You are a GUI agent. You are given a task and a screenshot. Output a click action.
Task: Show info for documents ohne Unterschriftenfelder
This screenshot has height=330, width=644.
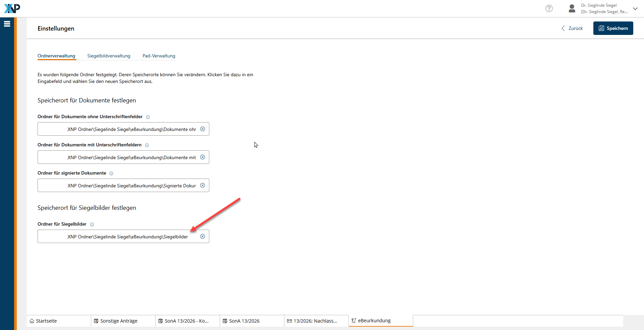(x=148, y=117)
